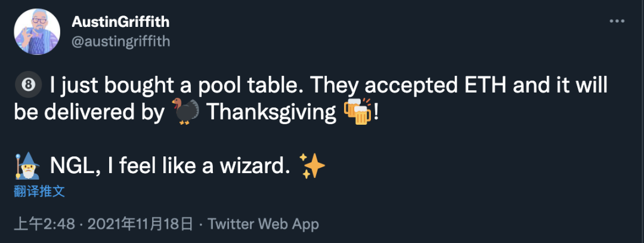The width and height of the screenshot is (644, 243).
Task: Click the wizard emoji icon
Action: point(28,165)
